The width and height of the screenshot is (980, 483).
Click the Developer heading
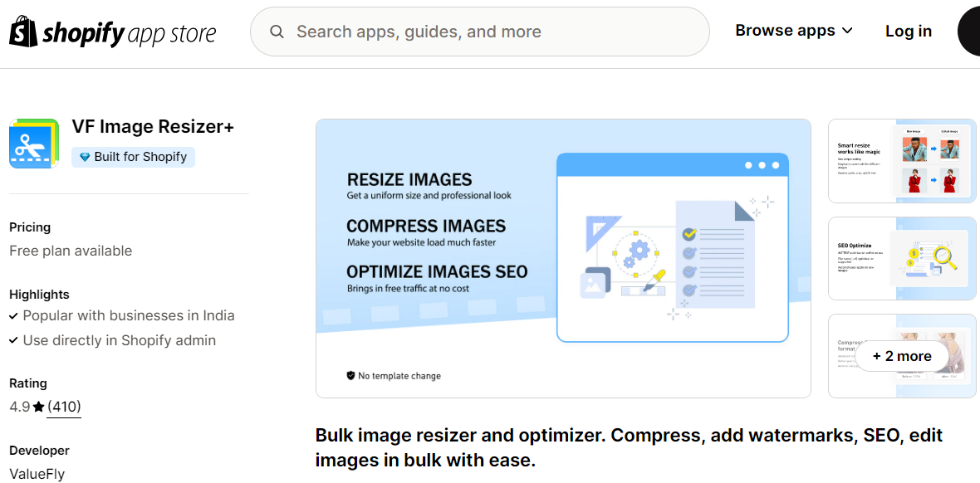click(x=39, y=451)
